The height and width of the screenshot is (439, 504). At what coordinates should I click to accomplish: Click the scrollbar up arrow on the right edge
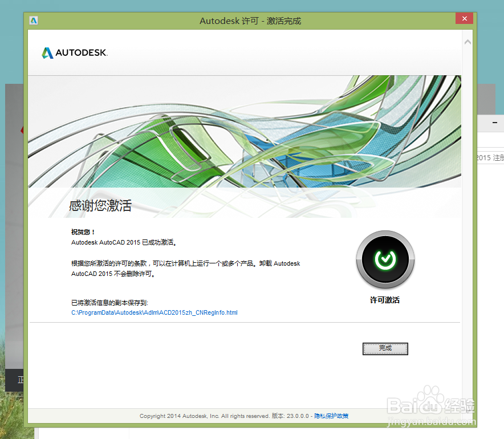[468, 41]
